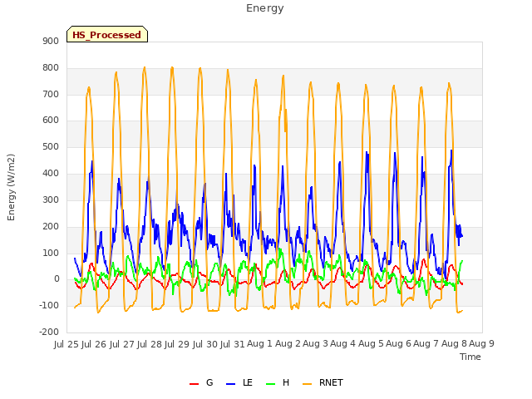Select the RNET legend label
Image resolution: width=532 pixels, height=399 pixels.
pos(331,382)
